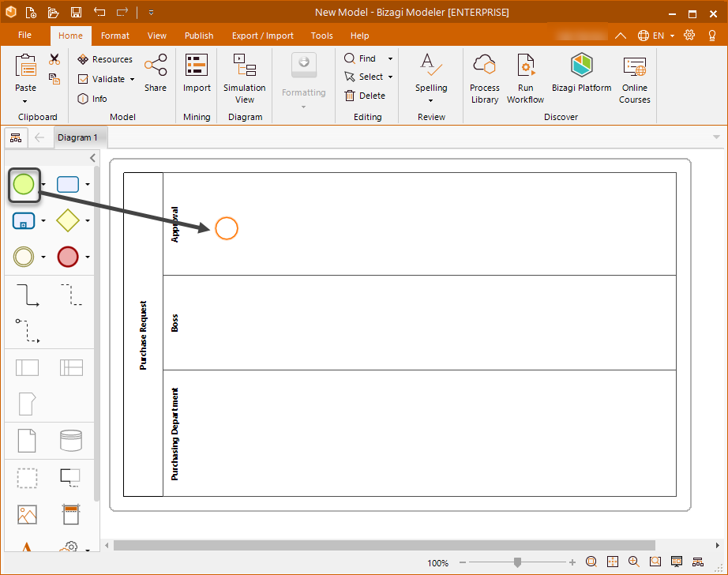
Task: Pick the Task rectangle shape
Action: click(68, 184)
